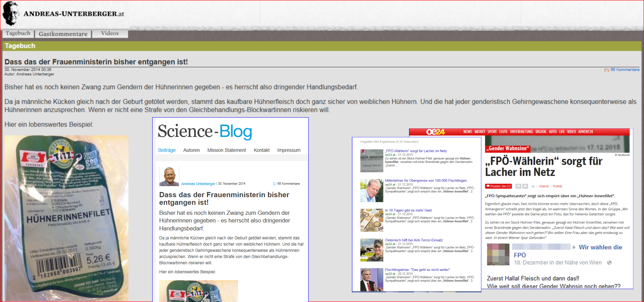Open Mission Statement in Science-Blog menu
Viewport: 644px width, 302px height.
(226, 150)
